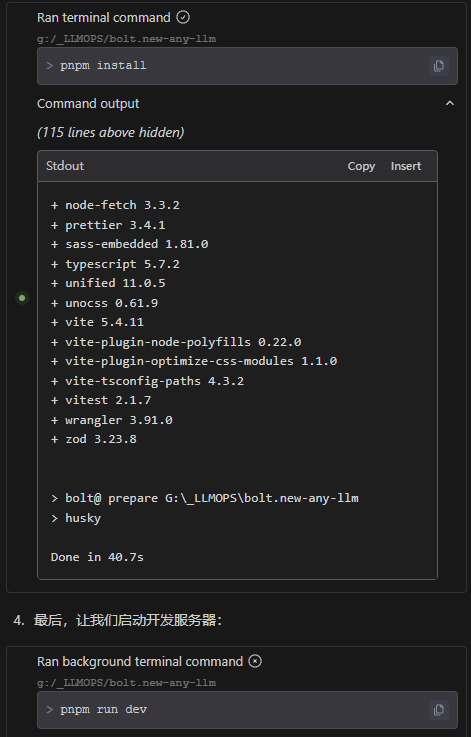Image resolution: width=471 pixels, height=737 pixels.
Task: Click the completed checkmark icon beside Ran terminal command
Action: click(183, 17)
